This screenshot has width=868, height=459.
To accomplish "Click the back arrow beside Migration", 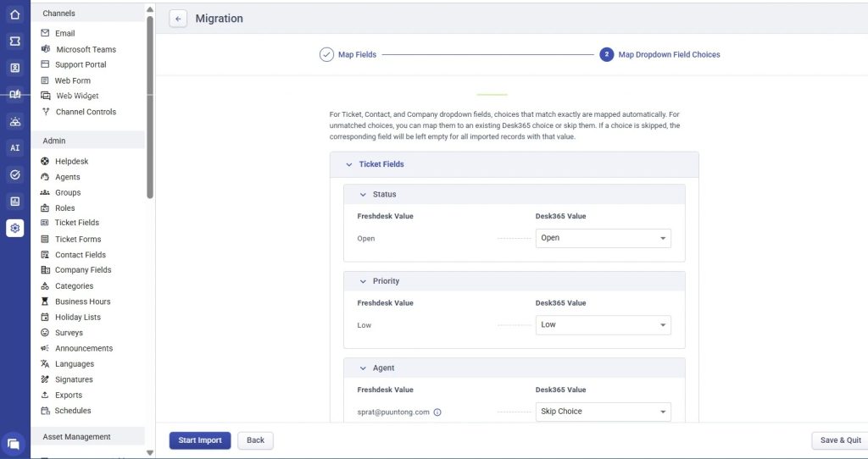I will click(x=178, y=19).
